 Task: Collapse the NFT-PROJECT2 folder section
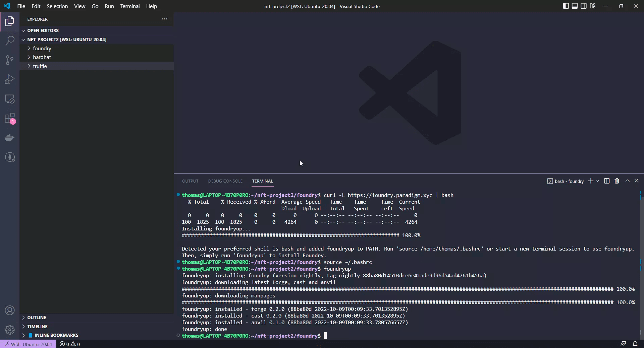(97, 40)
